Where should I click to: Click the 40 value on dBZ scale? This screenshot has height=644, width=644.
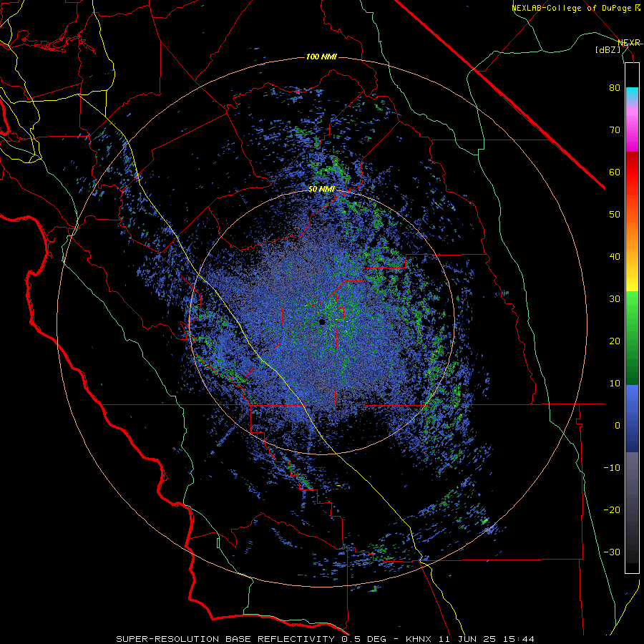[615, 257]
